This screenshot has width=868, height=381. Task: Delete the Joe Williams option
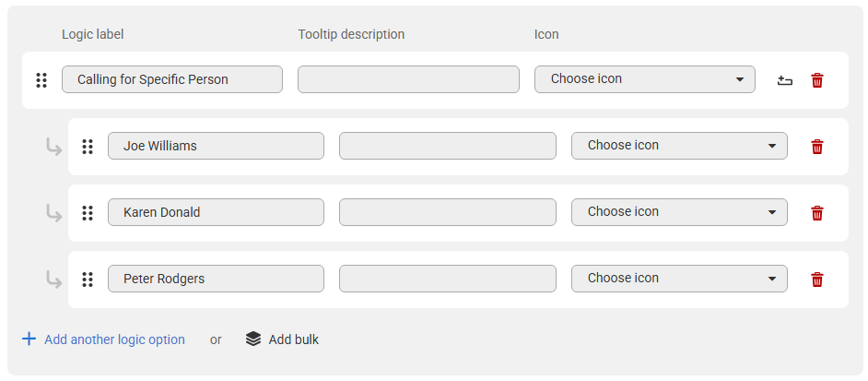(x=816, y=147)
